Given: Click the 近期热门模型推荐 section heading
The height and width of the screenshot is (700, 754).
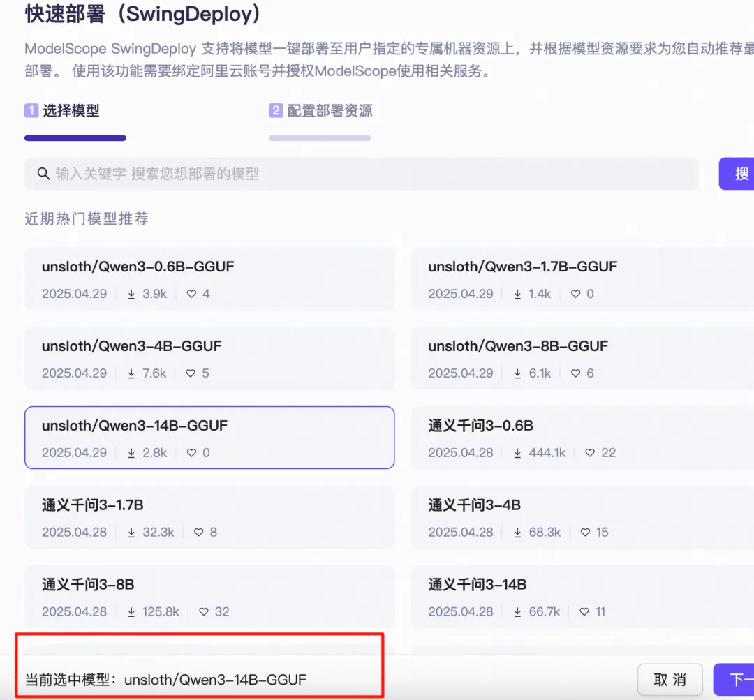Looking at the screenshot, I should [87, 218].
